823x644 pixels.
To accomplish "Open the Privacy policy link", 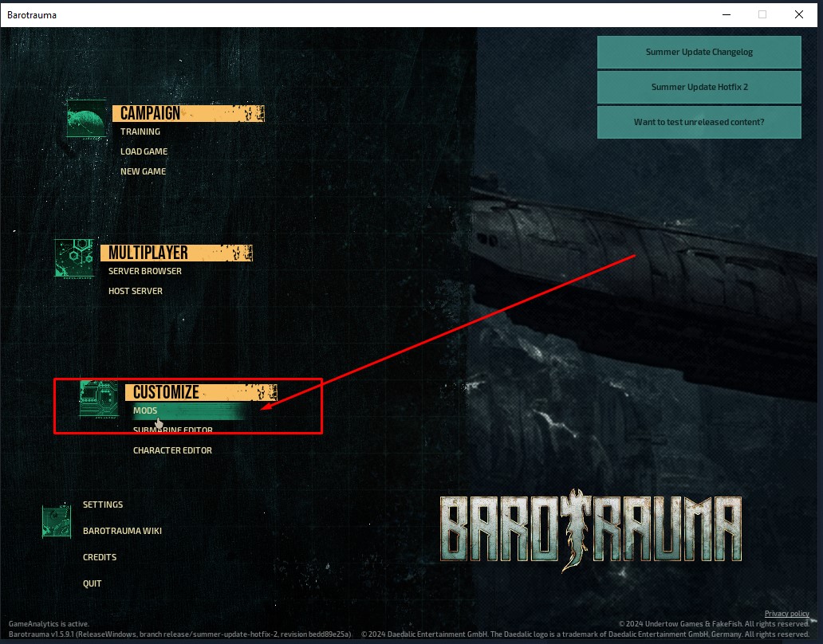I will click(x=787, y=614).
